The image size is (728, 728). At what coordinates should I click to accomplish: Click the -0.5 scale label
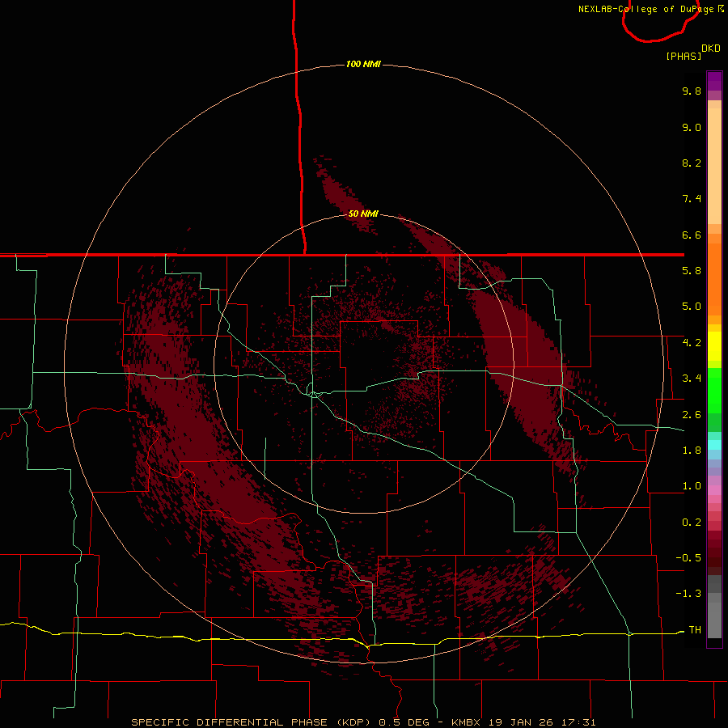click(688, 558)
